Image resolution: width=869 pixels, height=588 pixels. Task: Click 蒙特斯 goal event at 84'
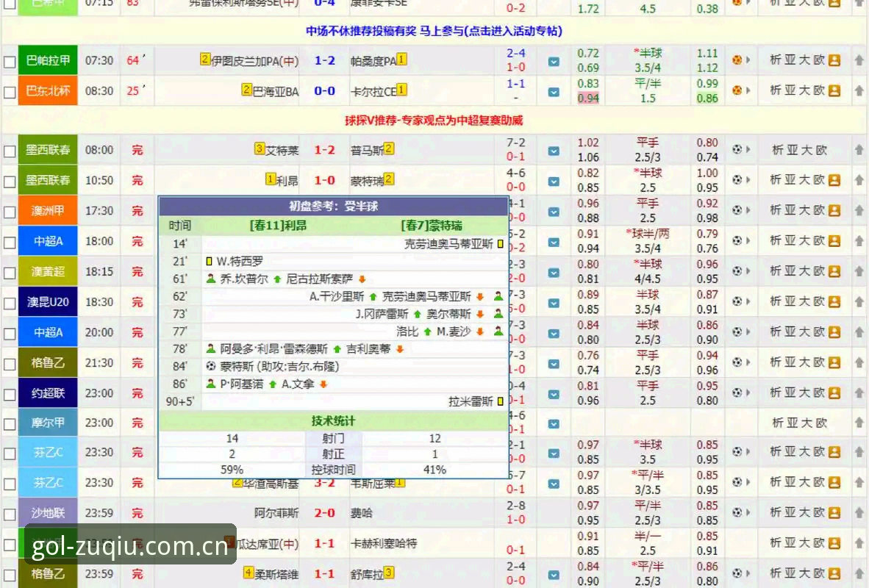tap(272, 366)
